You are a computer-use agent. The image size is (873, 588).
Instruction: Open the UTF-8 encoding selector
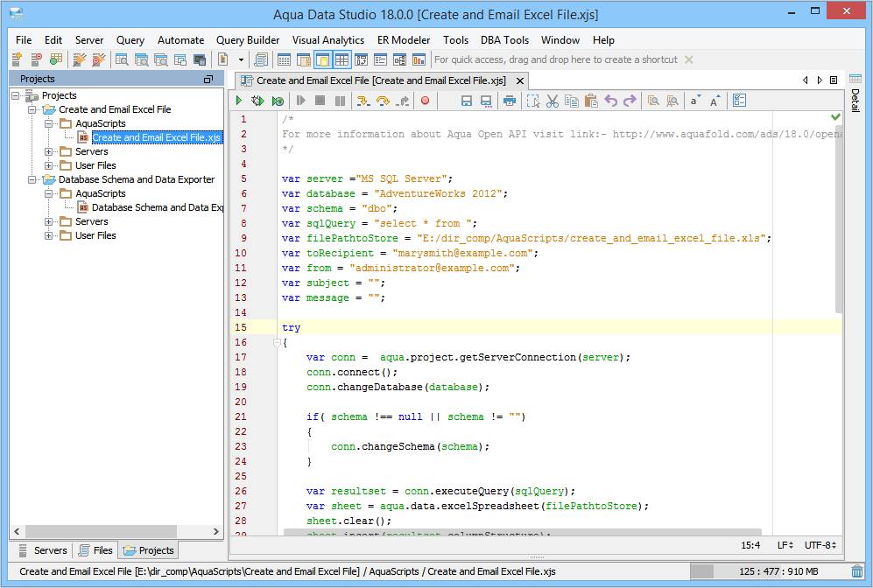820,545
